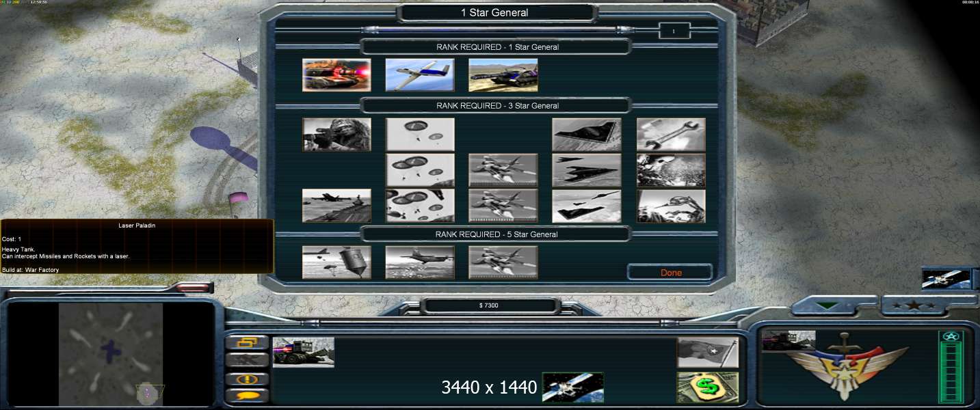980x410 pixels.
Task: Click the greyed-out button below the rectangles button
Action: (247, 360)
